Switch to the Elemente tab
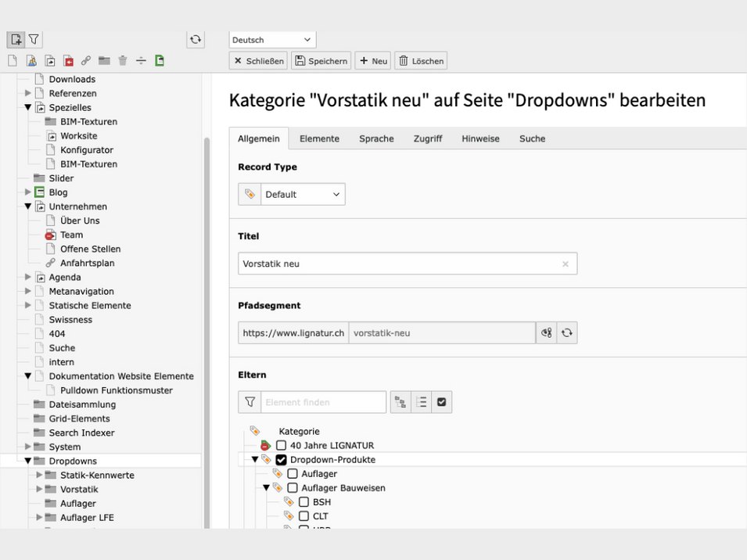Viewport: 747px width, 560px height. 319,138
